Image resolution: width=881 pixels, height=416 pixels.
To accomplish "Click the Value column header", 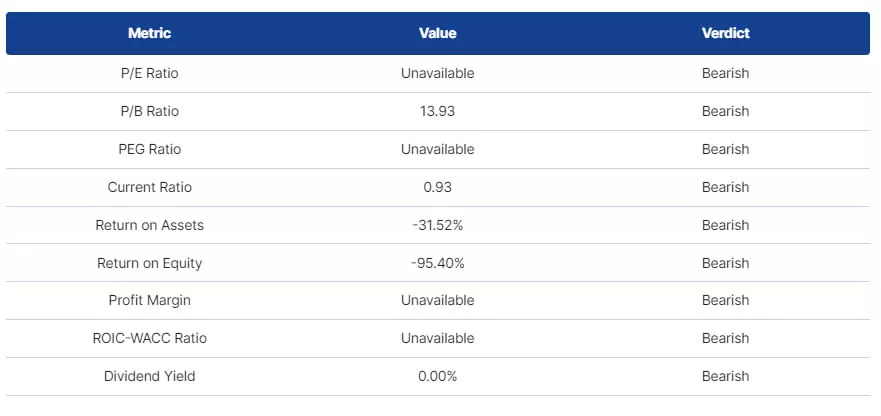I will click(x=437, y=33).
